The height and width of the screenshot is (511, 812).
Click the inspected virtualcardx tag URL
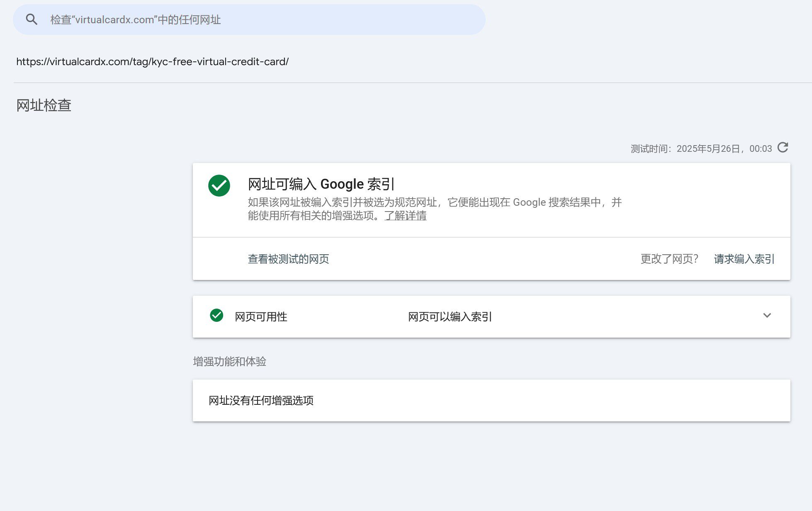[x=152, y=62]
